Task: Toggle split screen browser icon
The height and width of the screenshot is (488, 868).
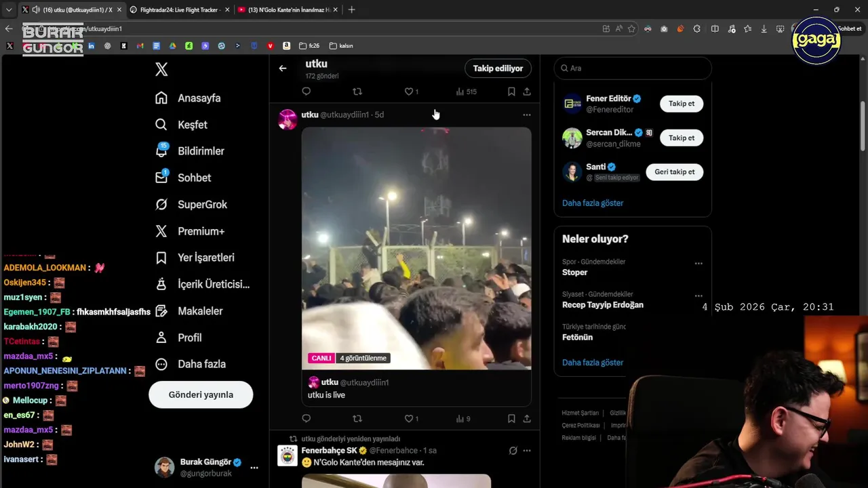Action: point(715,28)
